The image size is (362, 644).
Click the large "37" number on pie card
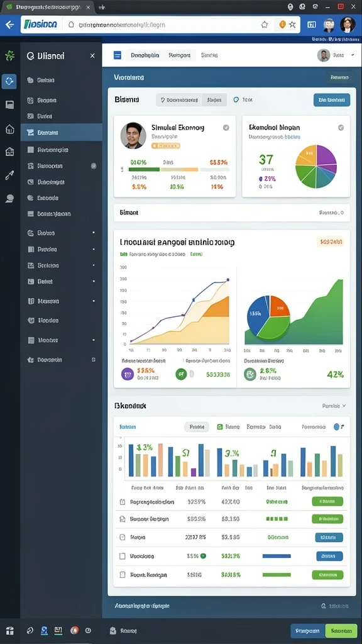point(266,159)
